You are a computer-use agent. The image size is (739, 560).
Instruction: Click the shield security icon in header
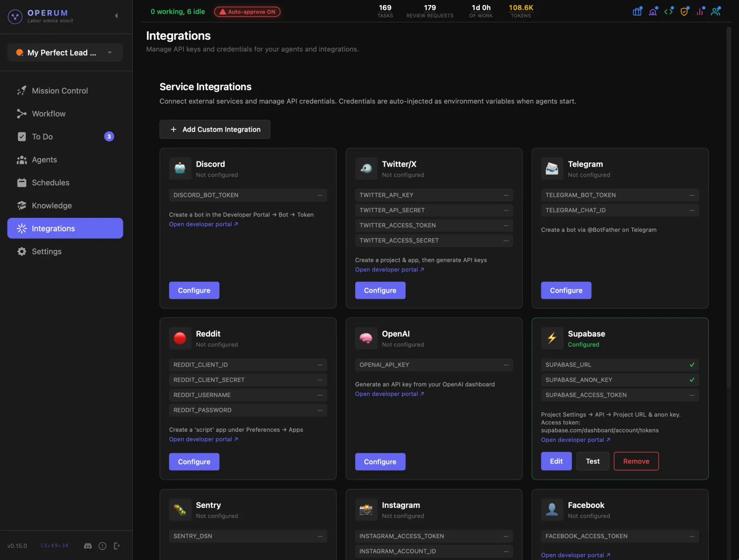point(684,11)
